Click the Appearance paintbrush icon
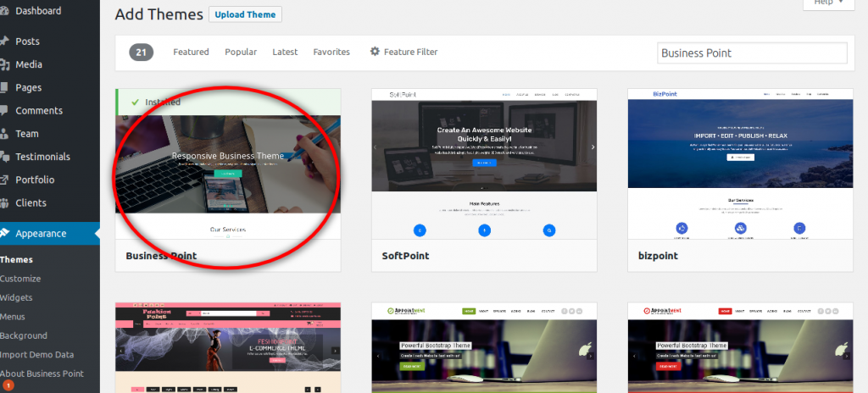Image resolution: width=868 pixels, height=393 pixels. point(4,233)
